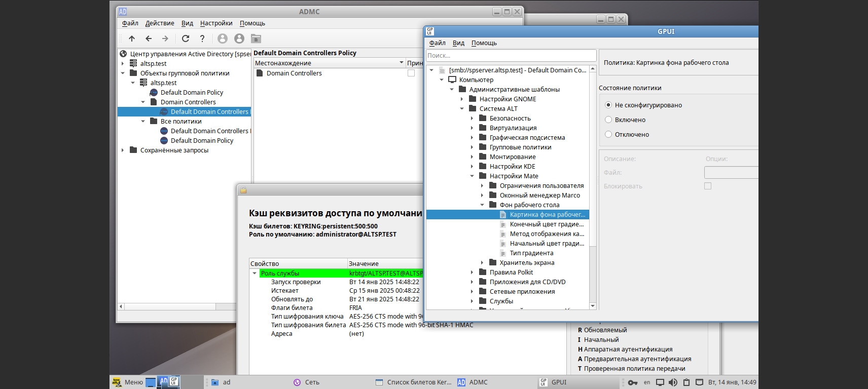868x389 pixels.
Task: Select the Не сконфигурировано radio button
Action: 608,105
